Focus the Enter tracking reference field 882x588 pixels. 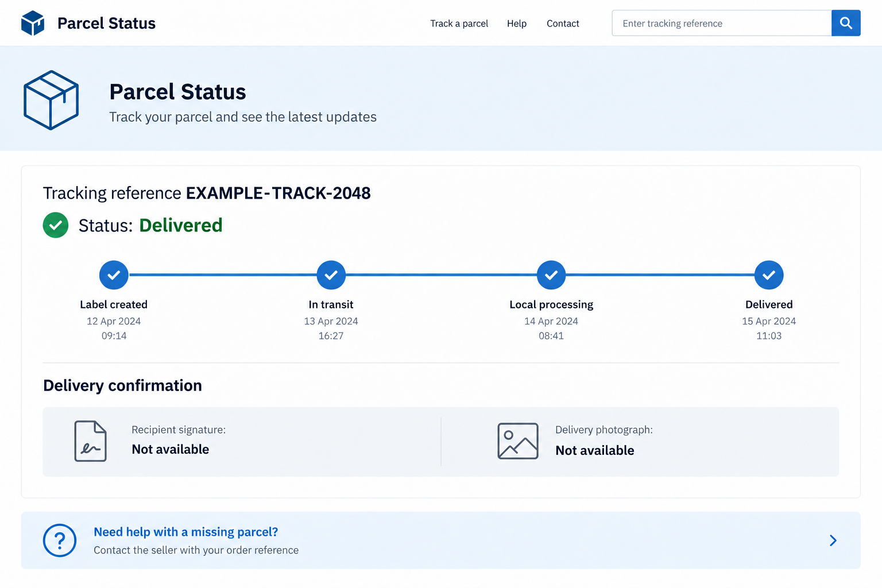tap(722, 23)
